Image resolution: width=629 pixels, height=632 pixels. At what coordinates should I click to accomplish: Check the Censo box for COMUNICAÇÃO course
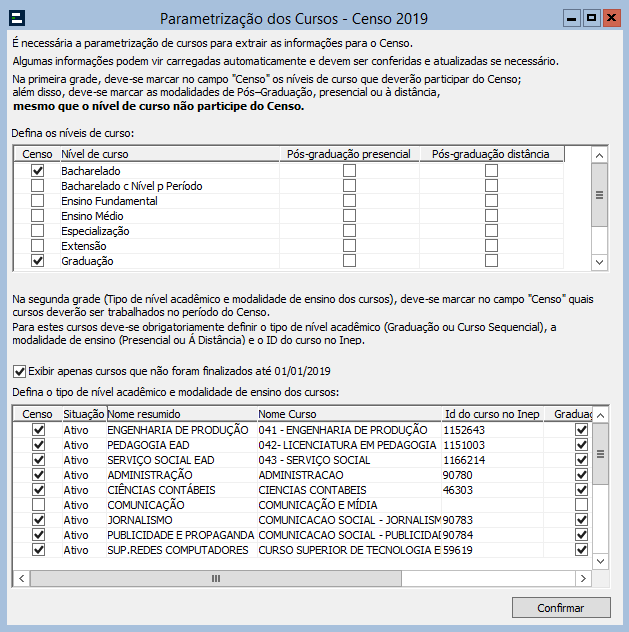click(x=38, y=505)
